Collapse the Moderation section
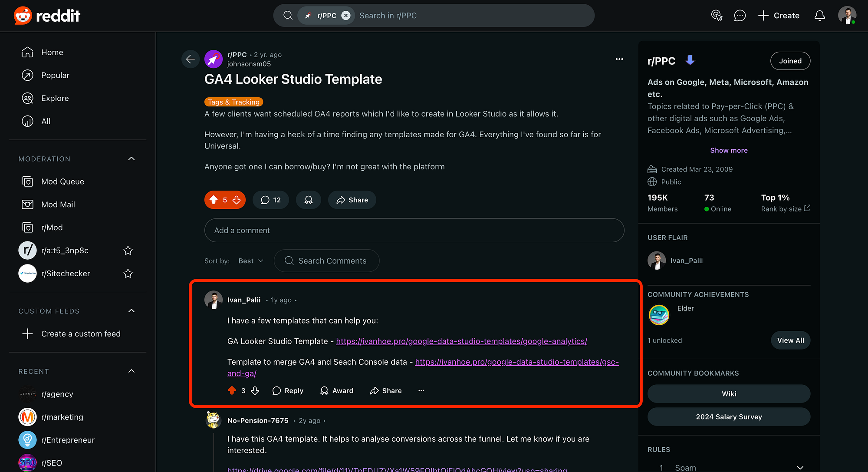868x472 pixels. (x=132, y=159)
